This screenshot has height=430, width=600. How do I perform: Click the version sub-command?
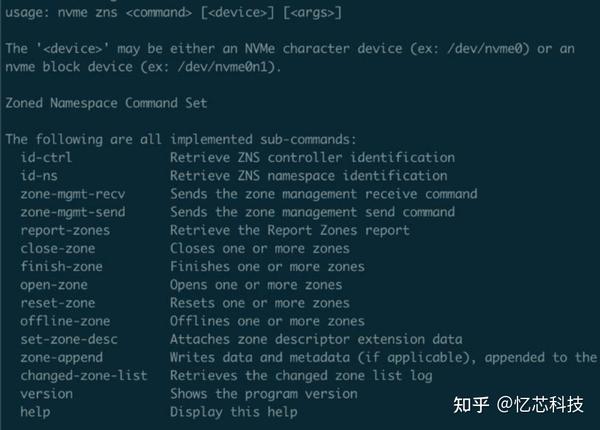click(x=46, y=393)
